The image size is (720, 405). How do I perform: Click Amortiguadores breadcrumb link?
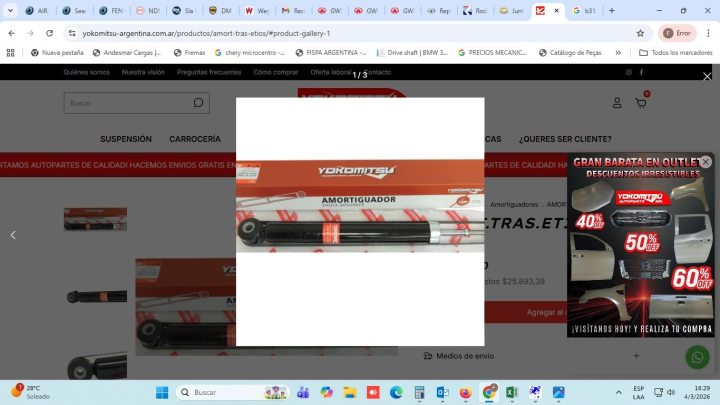(514, 204)
